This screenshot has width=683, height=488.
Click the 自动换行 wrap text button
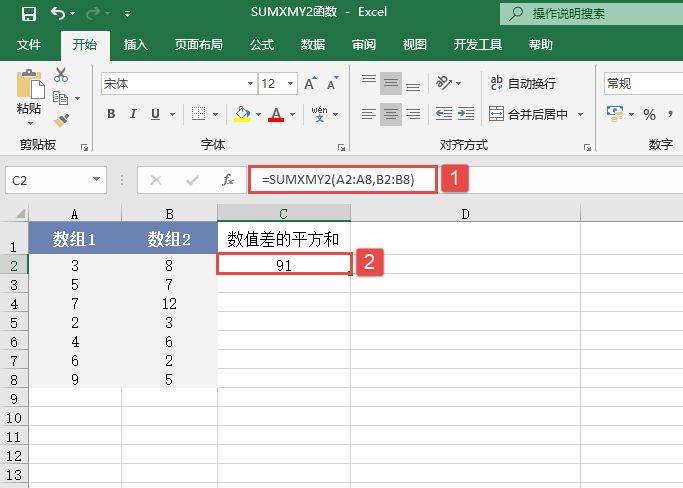pyautogui.click(x=523, y=83)
